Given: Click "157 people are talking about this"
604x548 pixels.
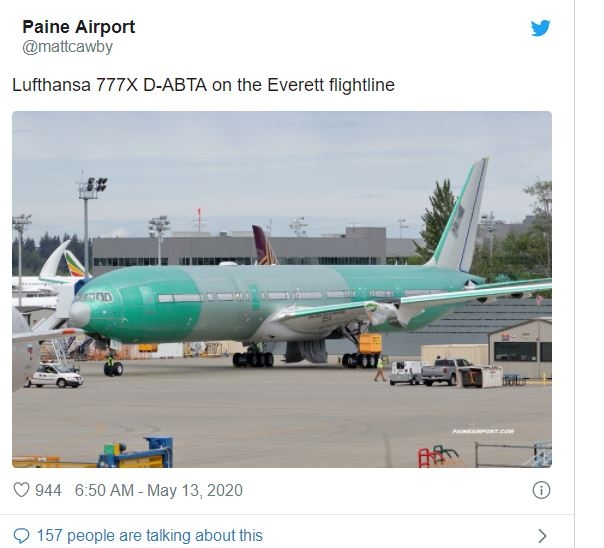Looking at the screenshot, I should pyautogui.click(x=149, y=535).
